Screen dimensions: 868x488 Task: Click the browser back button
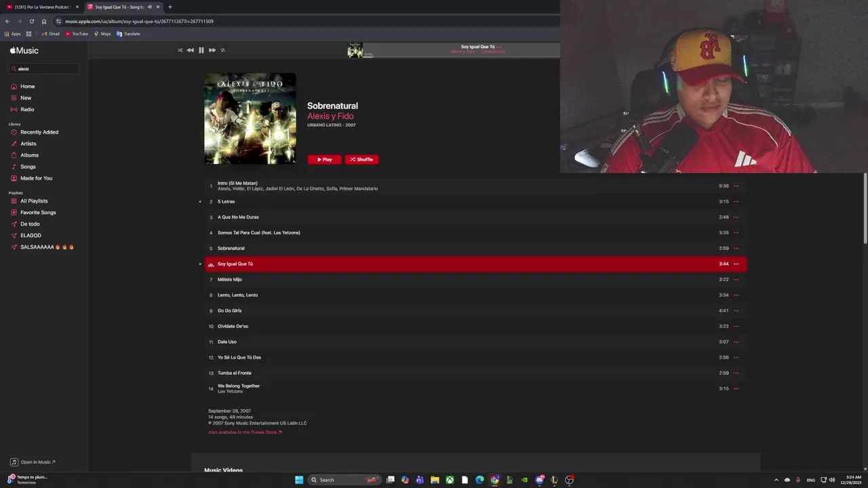coord(7,21)
